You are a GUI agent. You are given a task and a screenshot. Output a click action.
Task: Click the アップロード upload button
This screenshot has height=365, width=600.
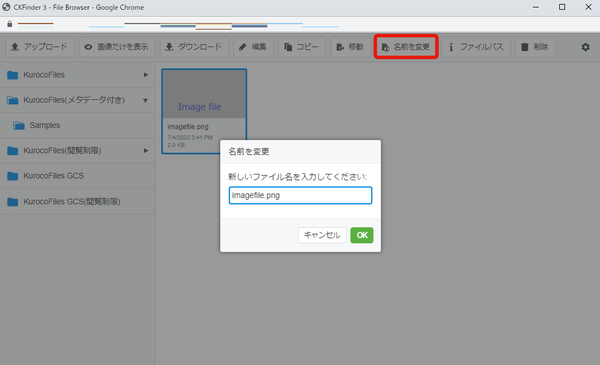40,47
